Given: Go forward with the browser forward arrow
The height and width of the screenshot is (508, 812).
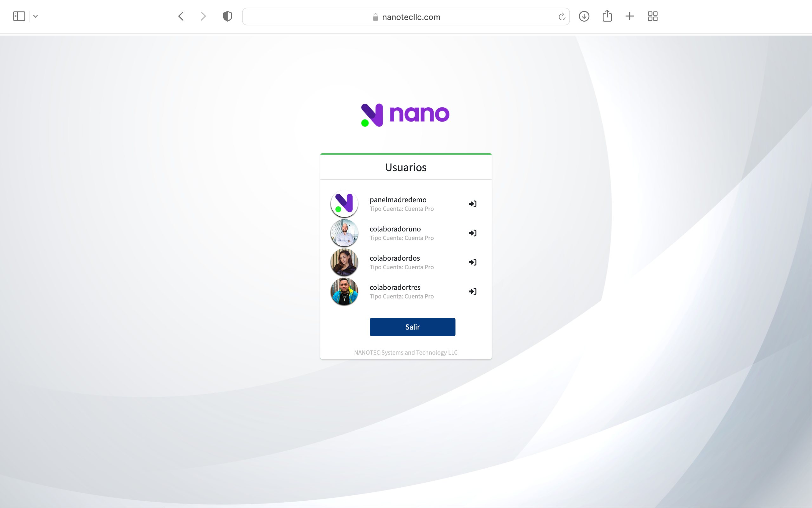Looking at the screenshot, I should (203, 16).
